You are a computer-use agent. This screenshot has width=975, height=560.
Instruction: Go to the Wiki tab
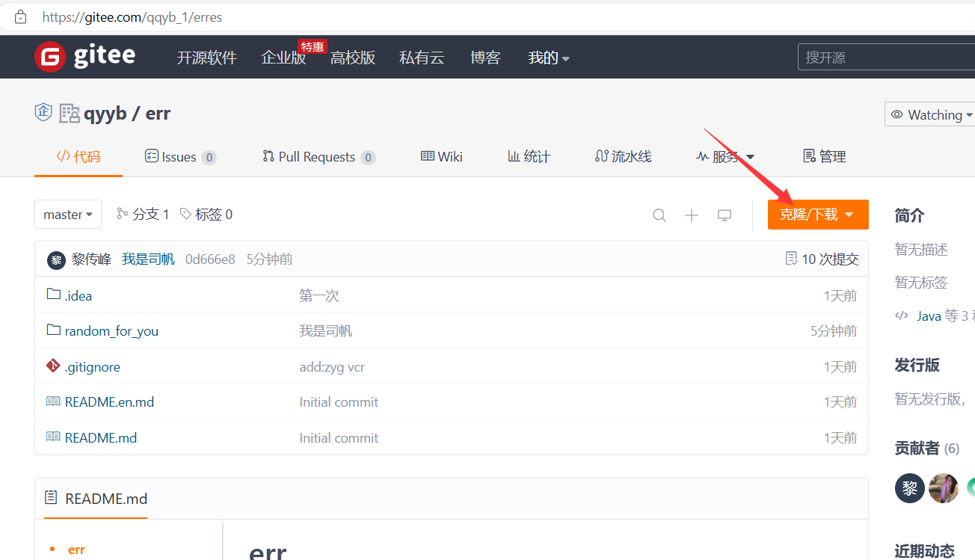point(442,156)
